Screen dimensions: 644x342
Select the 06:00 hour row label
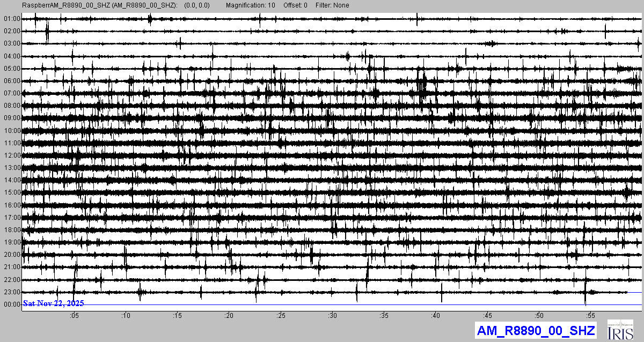(x=12, y=81)
